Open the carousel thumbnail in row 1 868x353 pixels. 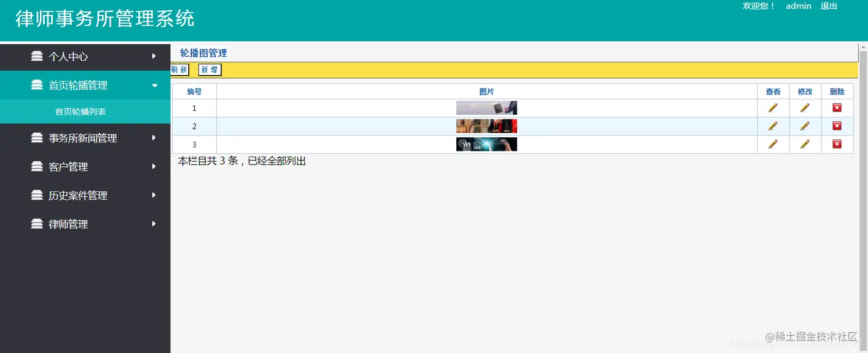tap(486, 108)
